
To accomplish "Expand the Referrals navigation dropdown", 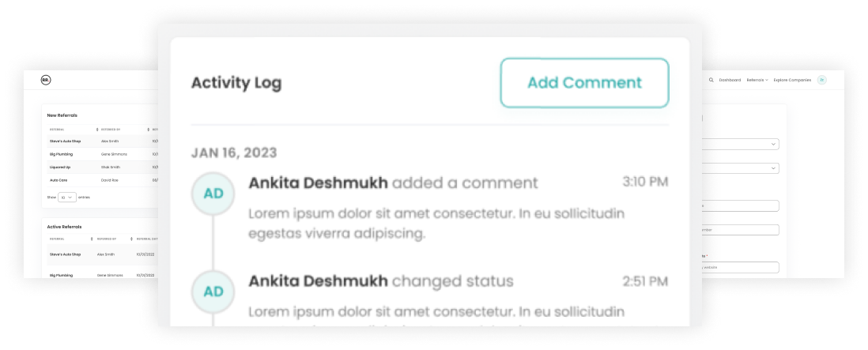I will 757,80.
